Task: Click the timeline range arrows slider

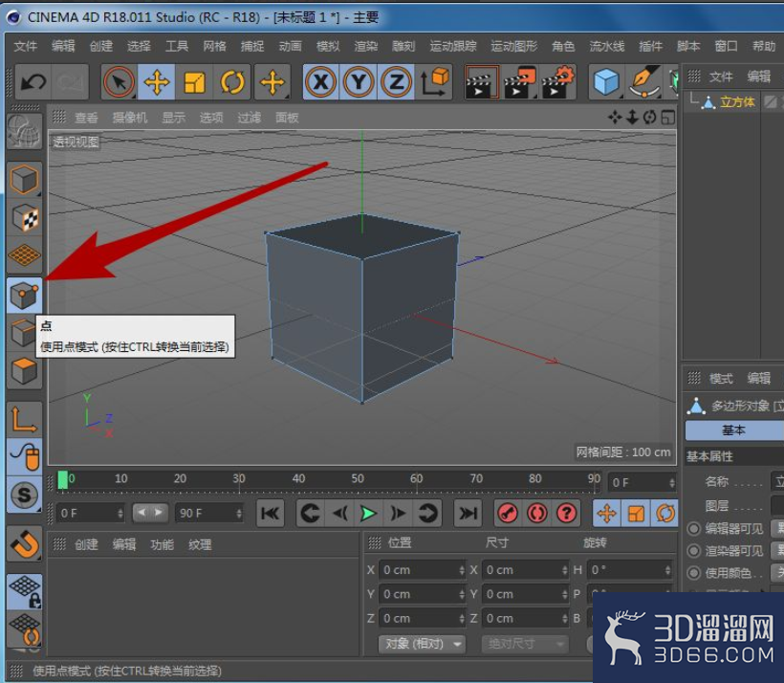Action: tap(150, 513)
